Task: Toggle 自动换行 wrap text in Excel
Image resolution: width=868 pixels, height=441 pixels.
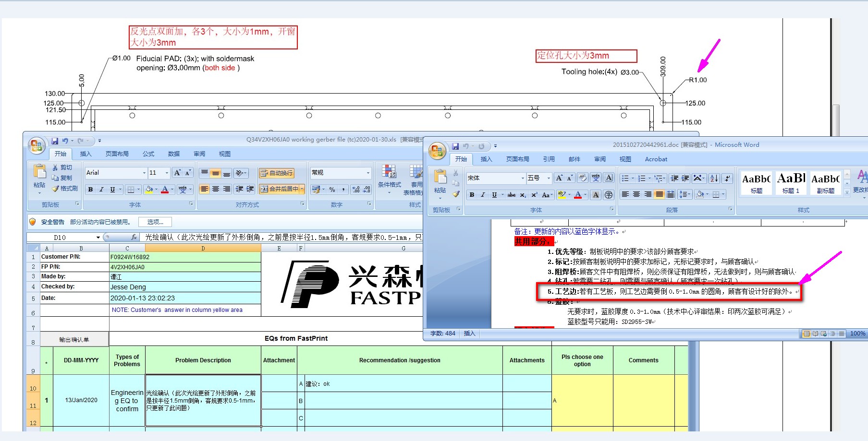Action: [277, 173]
